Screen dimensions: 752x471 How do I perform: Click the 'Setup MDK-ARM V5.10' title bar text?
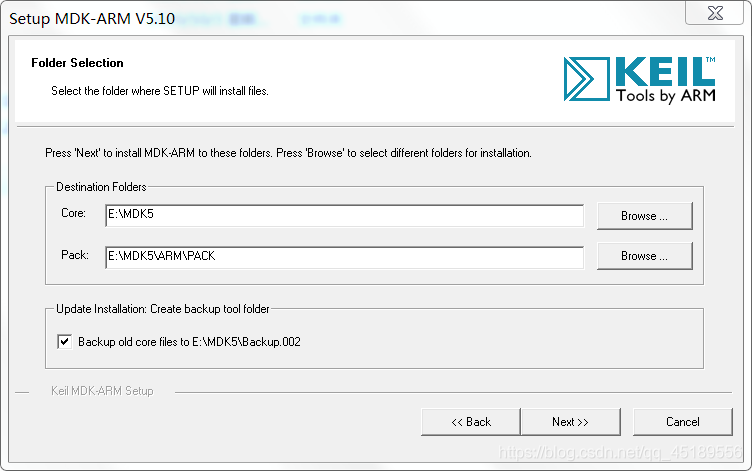click(x=92, y=19)
